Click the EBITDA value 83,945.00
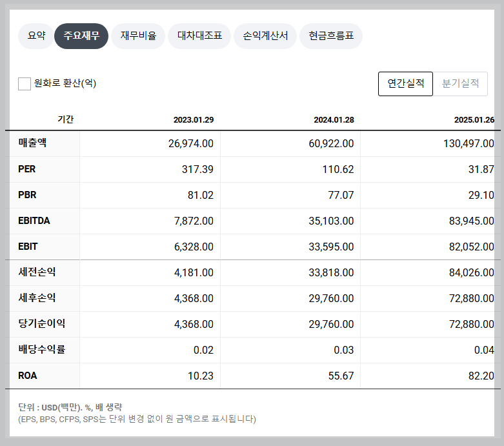 pyautogui.click(x=472, y=221)
